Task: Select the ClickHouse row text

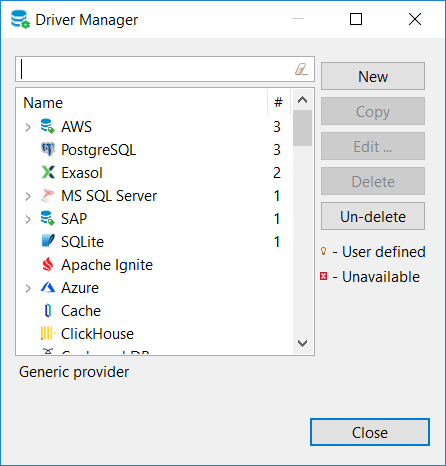Action: pos(97,334)
